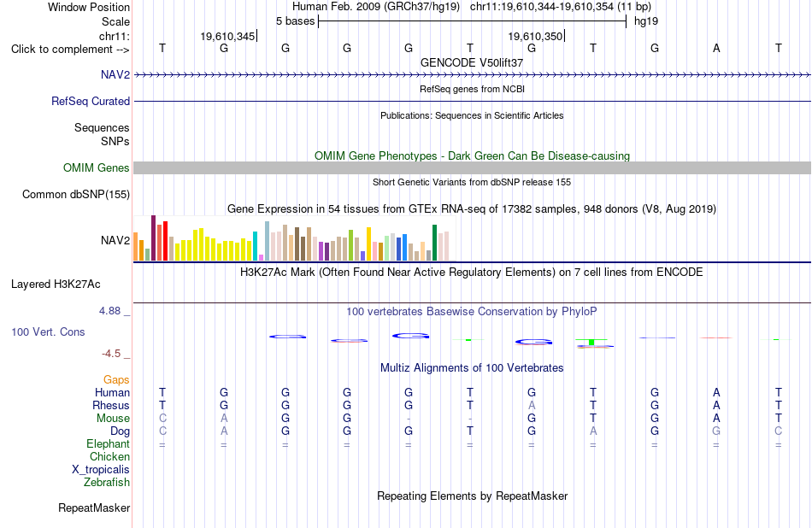Click the "RepeatMasker" track label

[x=94, y=508]
